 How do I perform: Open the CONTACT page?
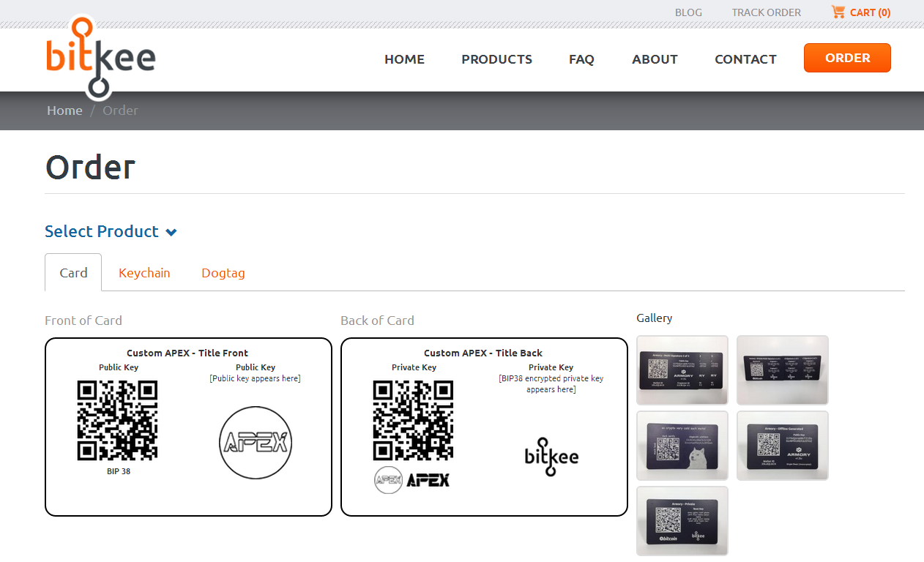(745, 59)
